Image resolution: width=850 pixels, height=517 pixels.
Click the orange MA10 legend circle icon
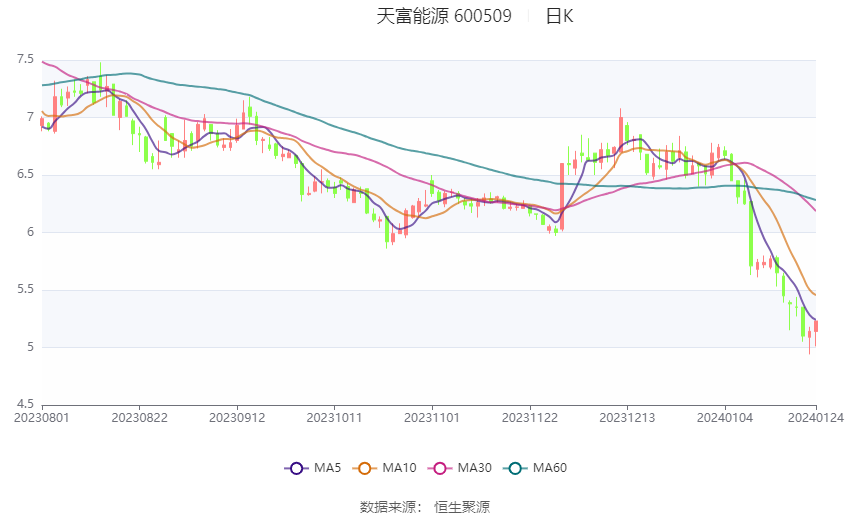[x=365, y=468]
